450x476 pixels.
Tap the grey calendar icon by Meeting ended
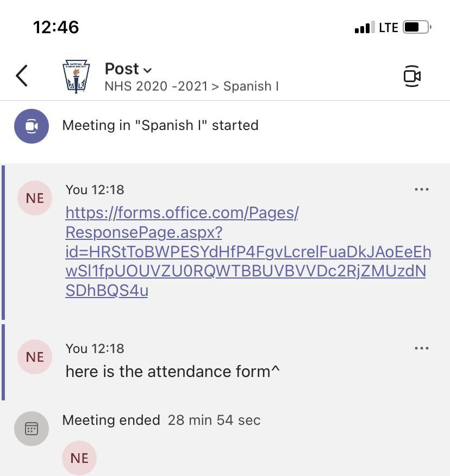click(32, 429)
